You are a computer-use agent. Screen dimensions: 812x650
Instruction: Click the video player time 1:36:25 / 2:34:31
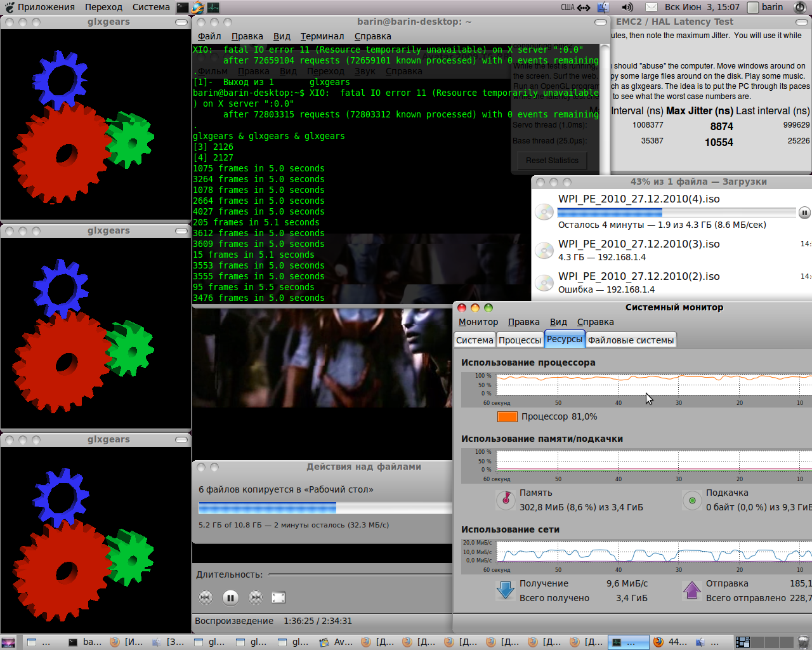318,621
